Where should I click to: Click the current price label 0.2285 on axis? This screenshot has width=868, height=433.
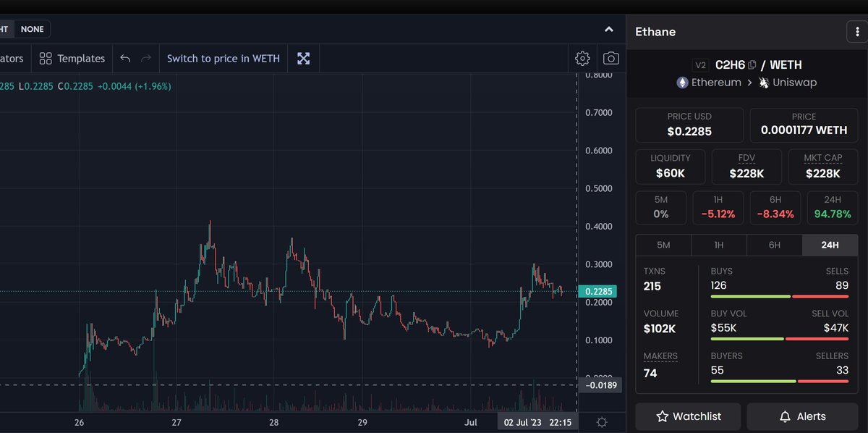pyautogui.click(x=597, y=292)
